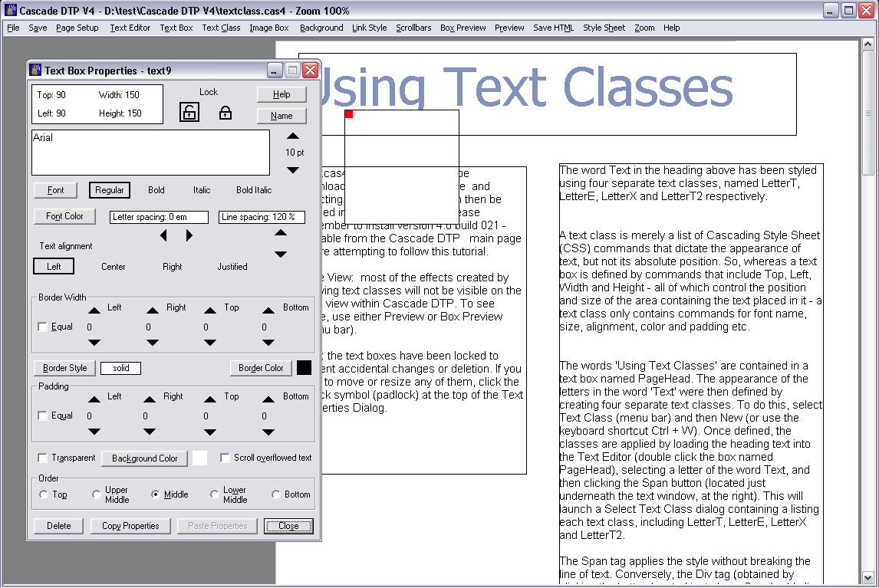
Task: Open the Font Color chooser
Action: coord(64,216)
